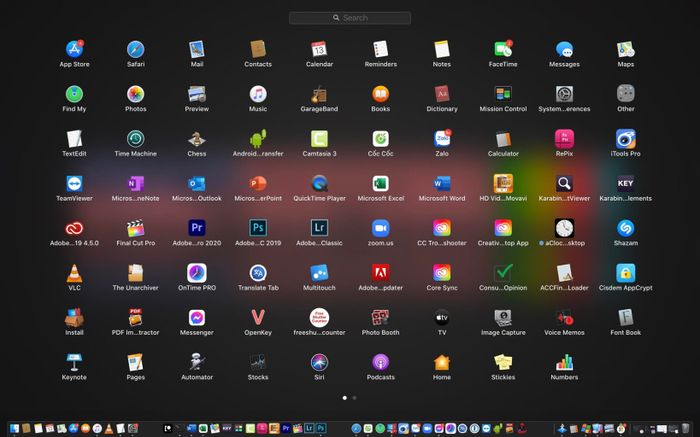Screen dimensions: 700x437
Task: Open The Unarchiver
Action: click(136, 273)
